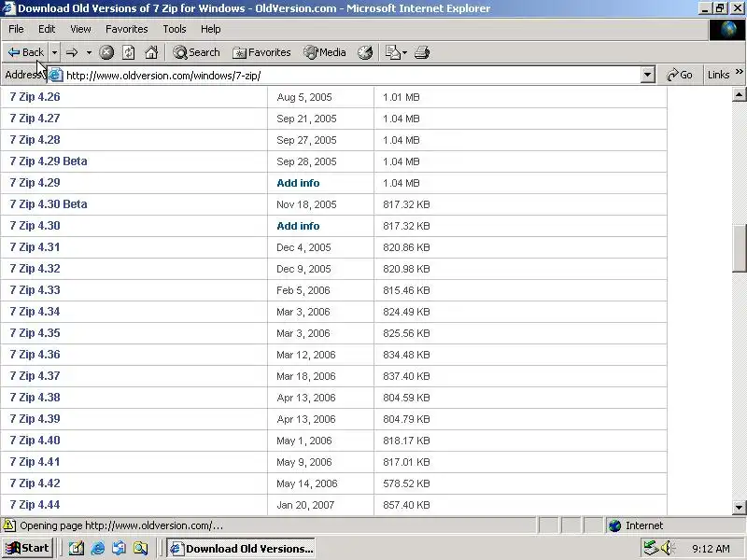Click the date Nov 18, 2005
This screenshot has width=747, height=560.
click(306, 204)
